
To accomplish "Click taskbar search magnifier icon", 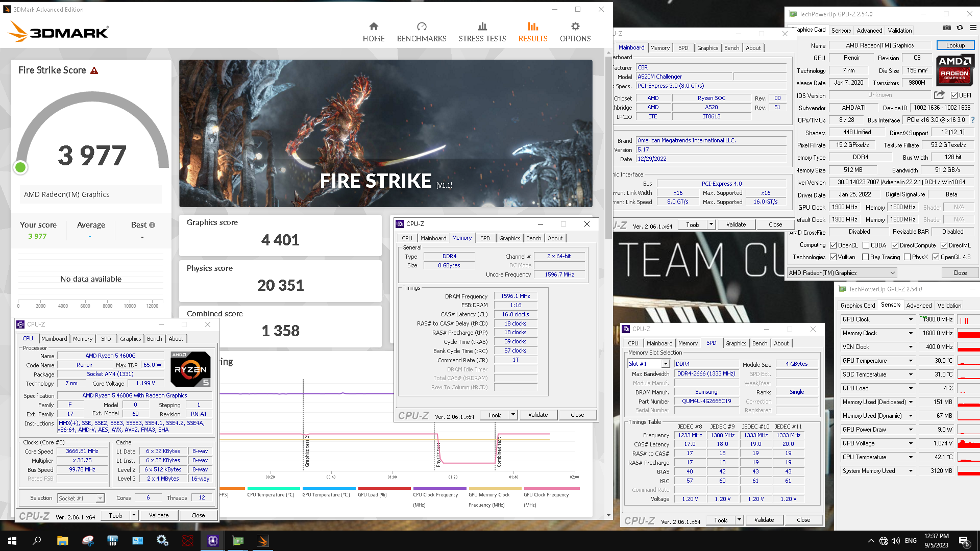I will point(37,541).
